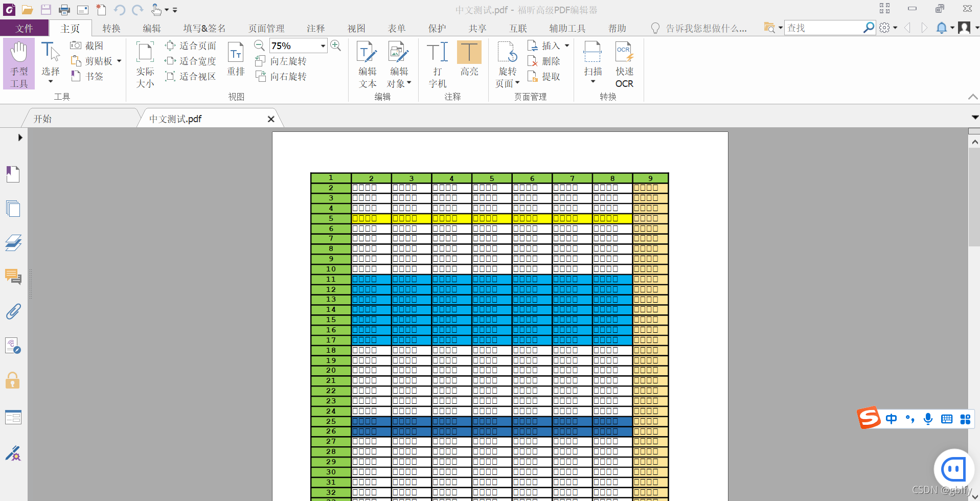Open the bookmarks panel in left sidebar
Screen dimensions: 980x501
click(x=13, y=174)
